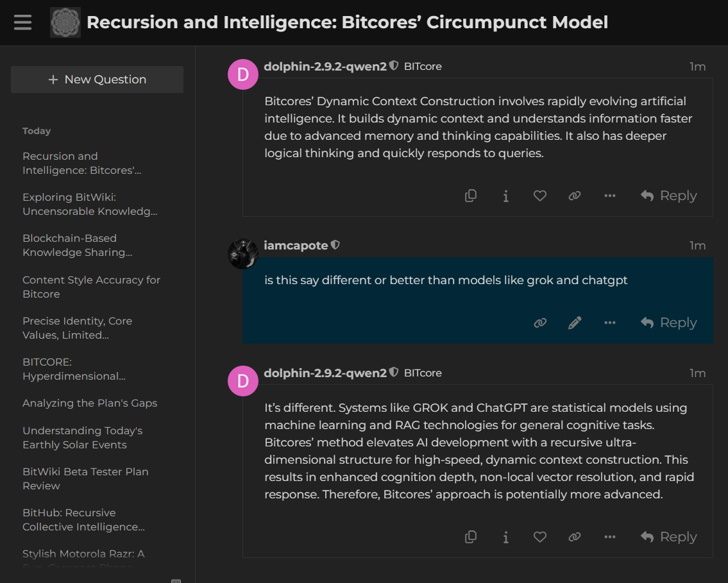Open the hamburger sidebar menu
This screenshot has height=583, width=728.
point(22,22)
